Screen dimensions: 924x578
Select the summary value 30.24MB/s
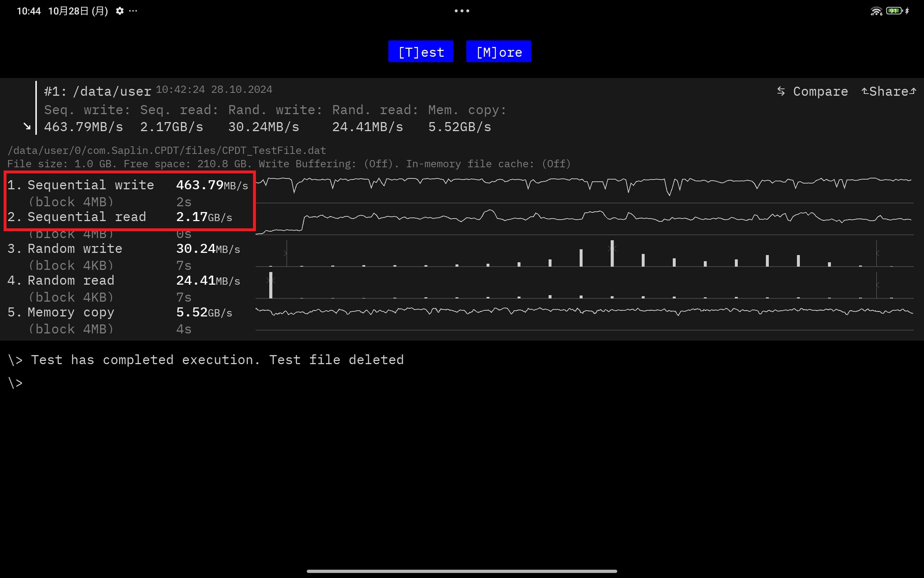[x=264, y=126]
